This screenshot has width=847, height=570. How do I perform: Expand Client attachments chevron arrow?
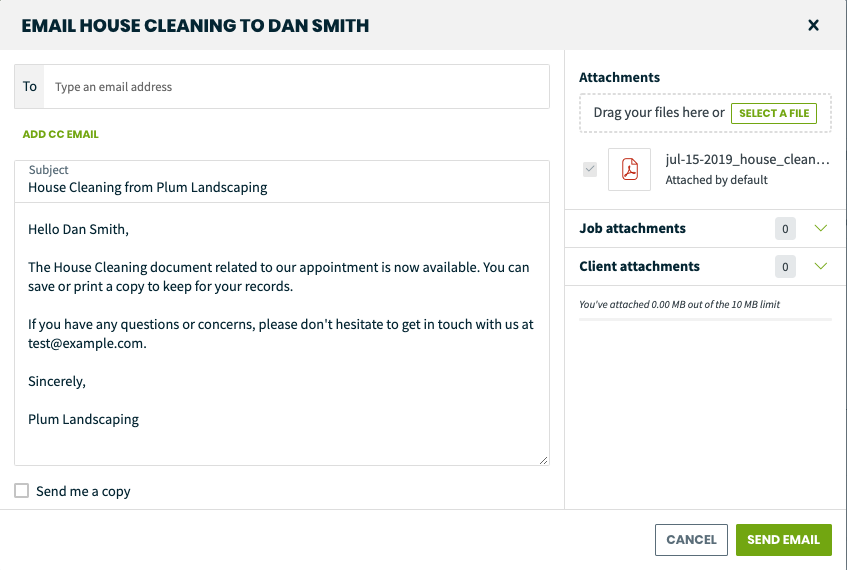821,266
